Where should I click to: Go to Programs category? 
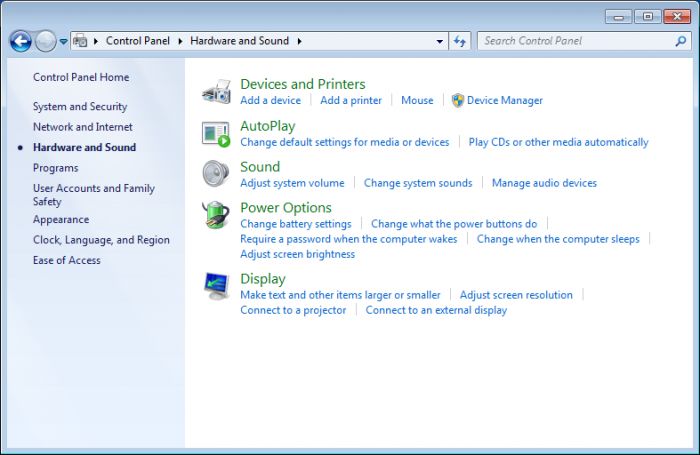(x=55, y=168)
